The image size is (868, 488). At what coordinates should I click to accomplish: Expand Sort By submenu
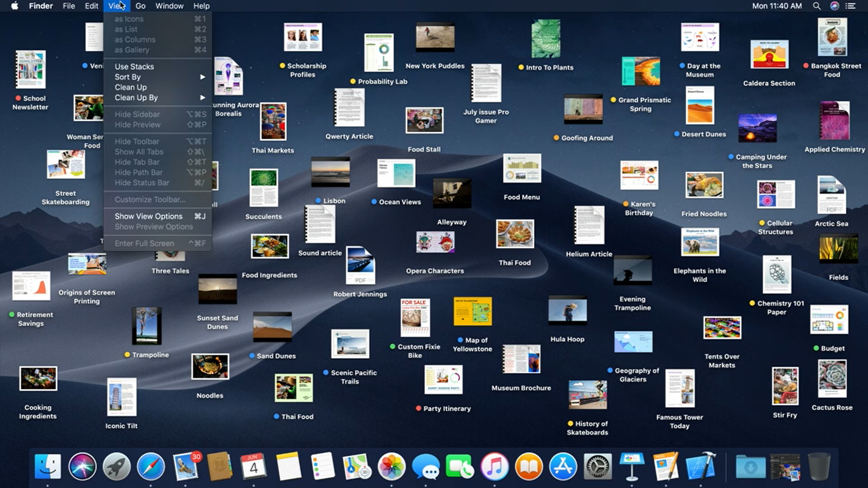tap(158, 77)
